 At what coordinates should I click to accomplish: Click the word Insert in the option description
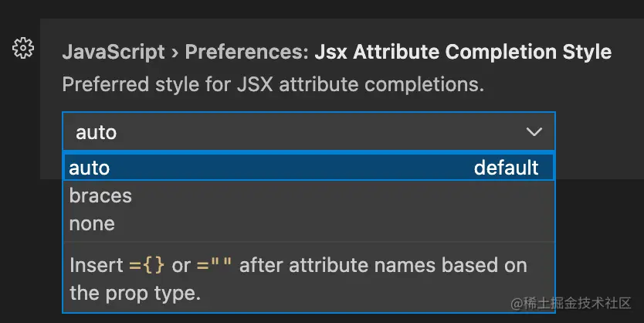96,265
